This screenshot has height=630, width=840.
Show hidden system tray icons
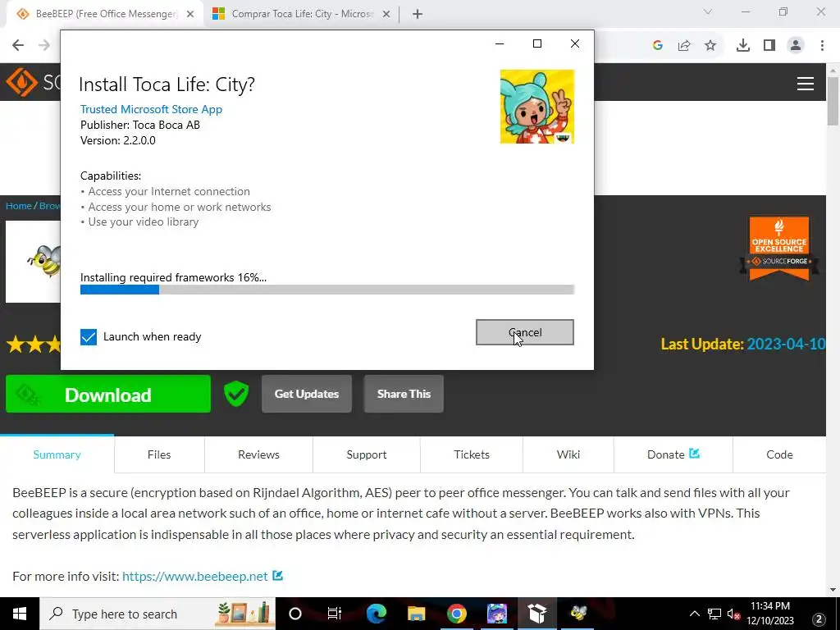[694, 614]
